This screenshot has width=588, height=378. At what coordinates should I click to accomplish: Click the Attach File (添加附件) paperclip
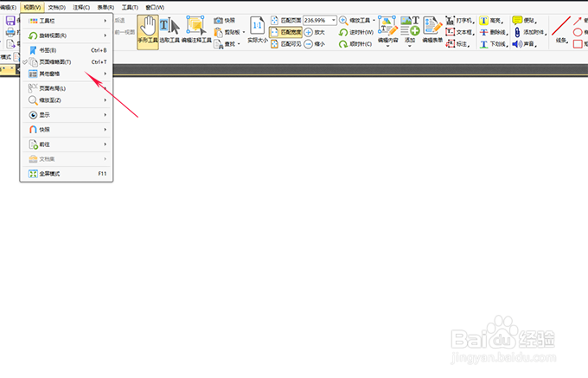point(529,32)
